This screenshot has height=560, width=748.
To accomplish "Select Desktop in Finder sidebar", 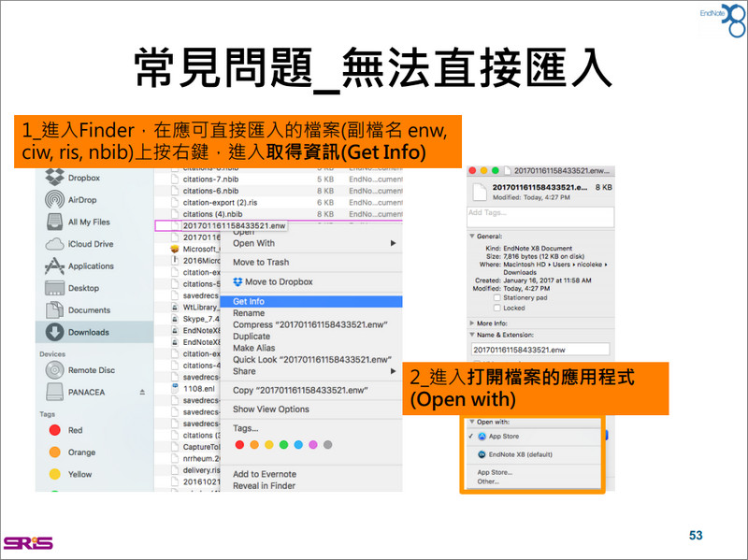I will 72,288.
